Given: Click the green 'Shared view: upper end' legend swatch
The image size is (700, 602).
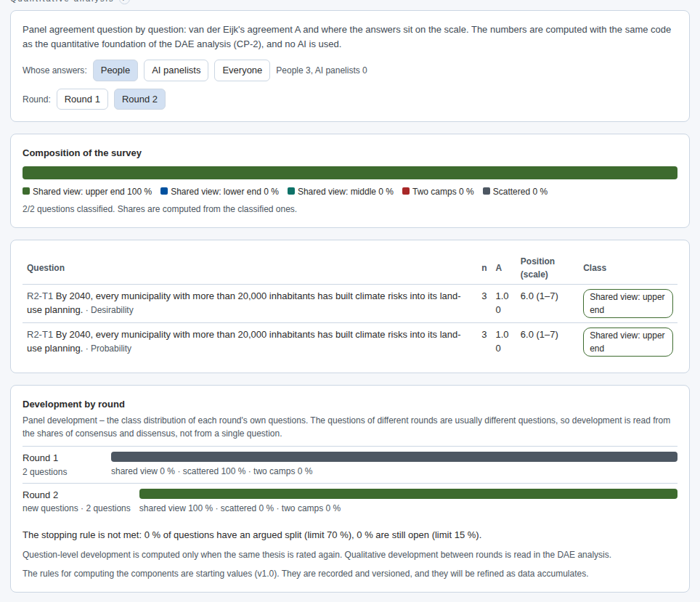Looking at the screenshot, I should click(x=26, y=191).
